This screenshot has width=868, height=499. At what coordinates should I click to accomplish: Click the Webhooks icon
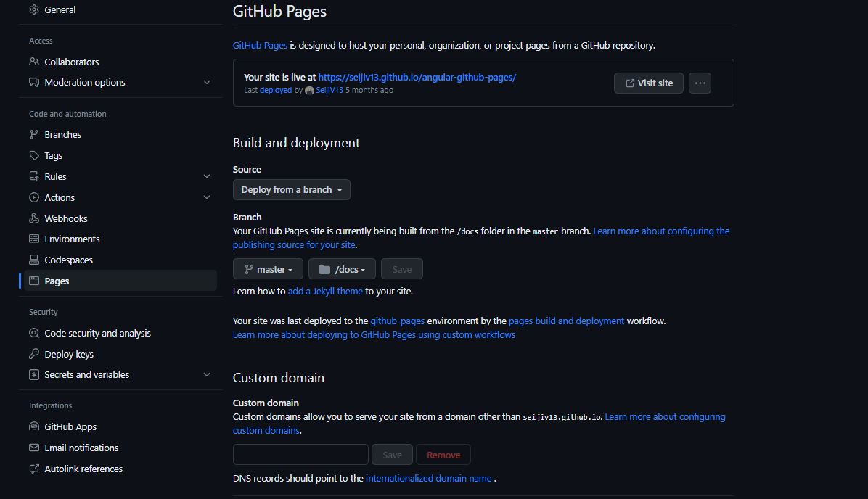(x=34, y=218)
